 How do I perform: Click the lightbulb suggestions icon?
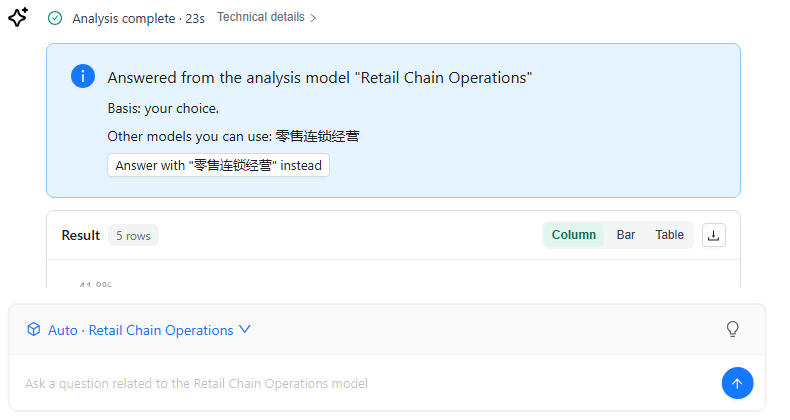coord(733,329)
